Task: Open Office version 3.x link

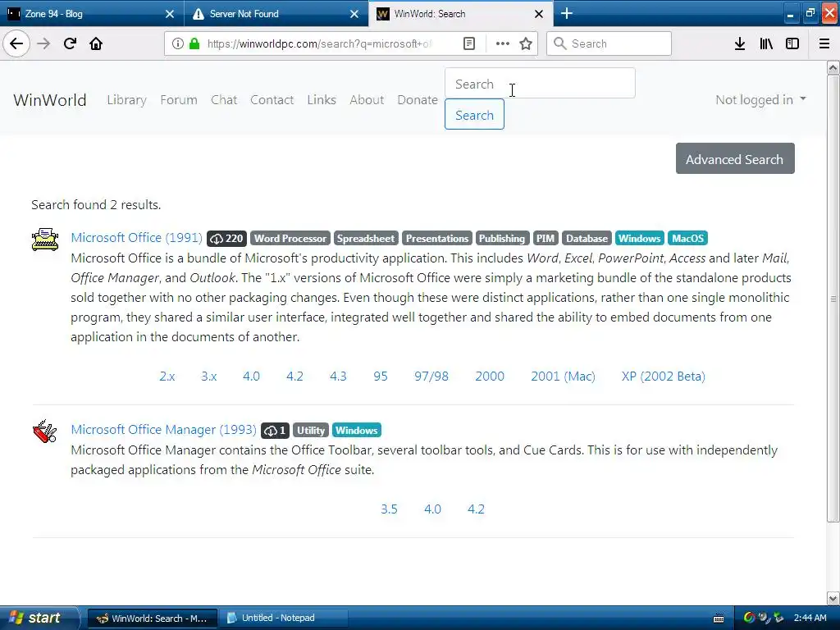Action: 209,376
